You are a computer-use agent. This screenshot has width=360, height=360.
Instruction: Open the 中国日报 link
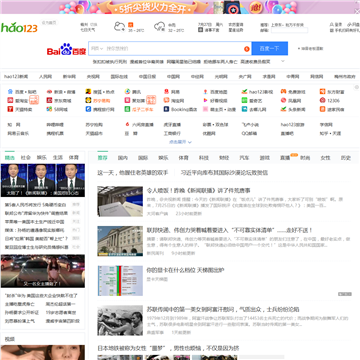(x=147, y=77)
